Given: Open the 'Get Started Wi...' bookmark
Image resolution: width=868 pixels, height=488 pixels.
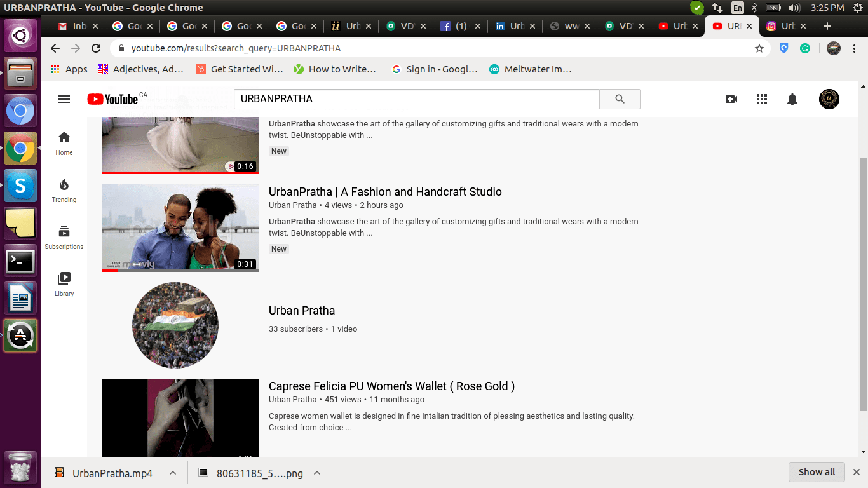Looking at the screenshot, I should pyautogui.click(x=239, y=69).
